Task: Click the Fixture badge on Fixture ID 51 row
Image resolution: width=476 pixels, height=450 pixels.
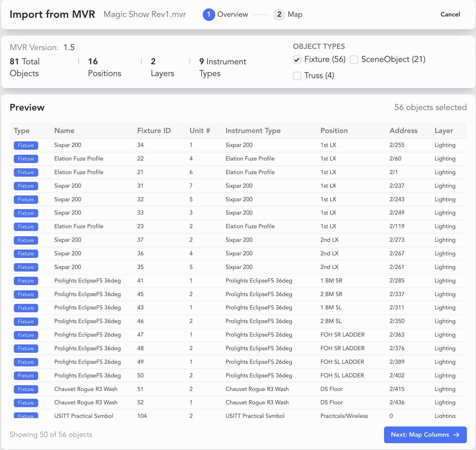Action: (26, 389)
